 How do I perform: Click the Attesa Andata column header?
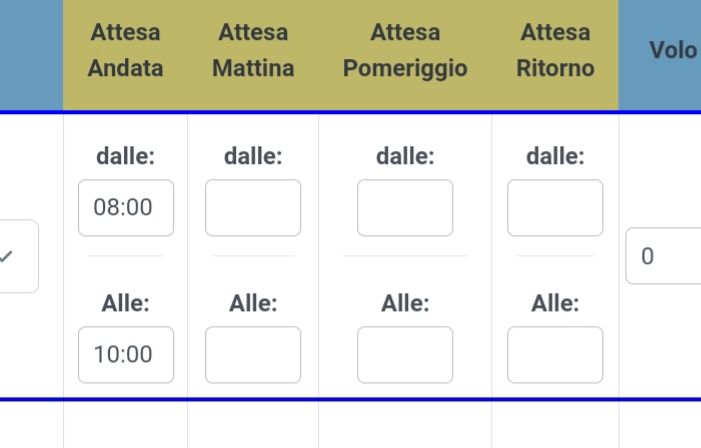click(x=125, y=51)
